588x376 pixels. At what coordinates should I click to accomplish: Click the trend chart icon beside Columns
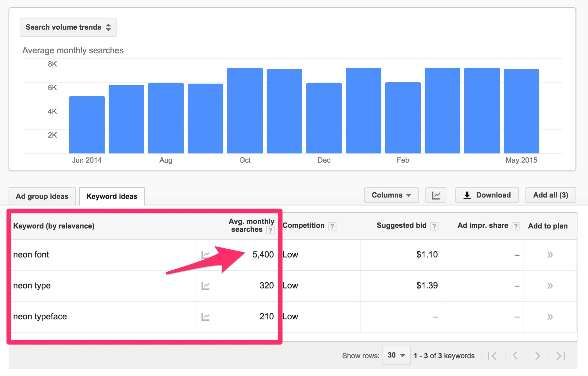point(436,195)
